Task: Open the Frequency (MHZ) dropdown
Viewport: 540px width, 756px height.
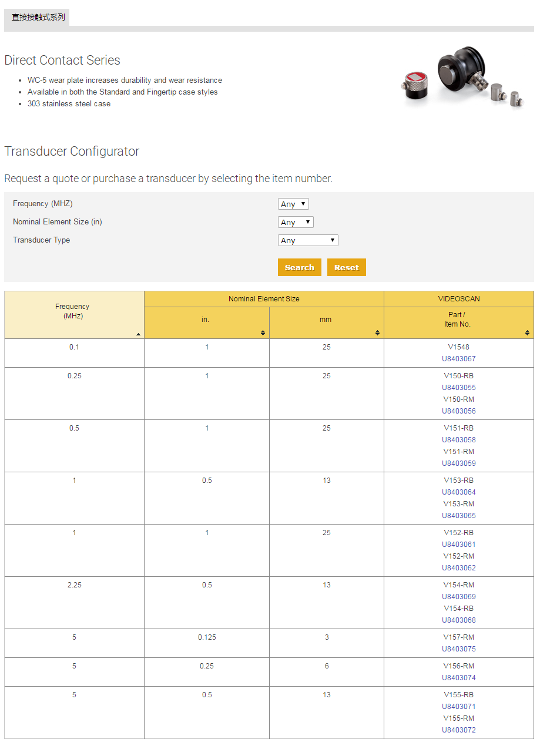Action: (x=293, y=204)
